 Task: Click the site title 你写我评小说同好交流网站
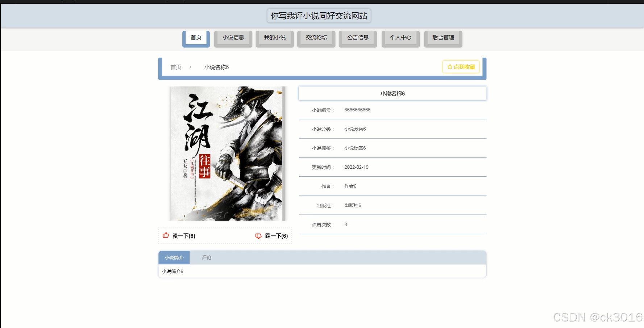pos(319,16)
